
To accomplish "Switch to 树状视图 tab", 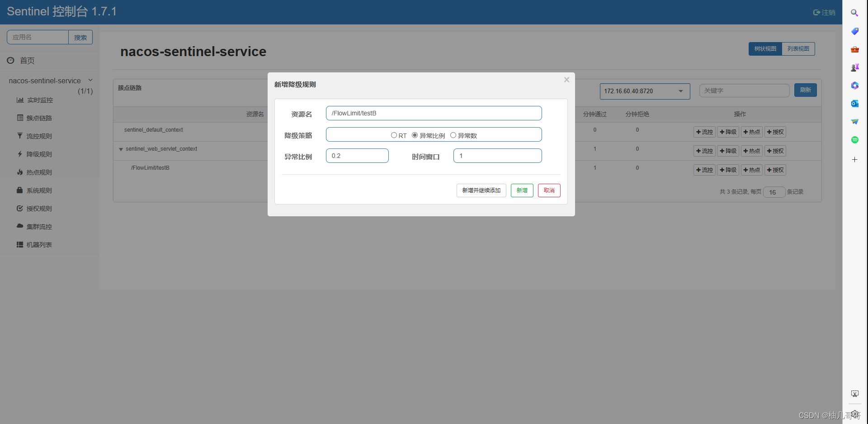I will pos(765,49).
